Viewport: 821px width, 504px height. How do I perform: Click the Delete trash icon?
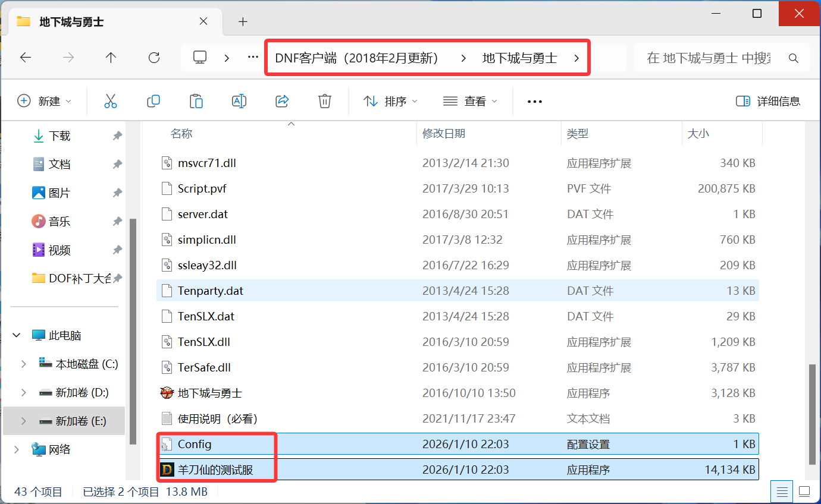point(324,101)
